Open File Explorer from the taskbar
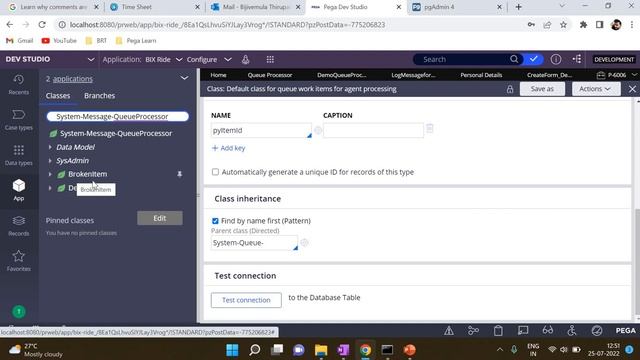The width and height of the screenshot is (640, 360). tap(321, 350)
